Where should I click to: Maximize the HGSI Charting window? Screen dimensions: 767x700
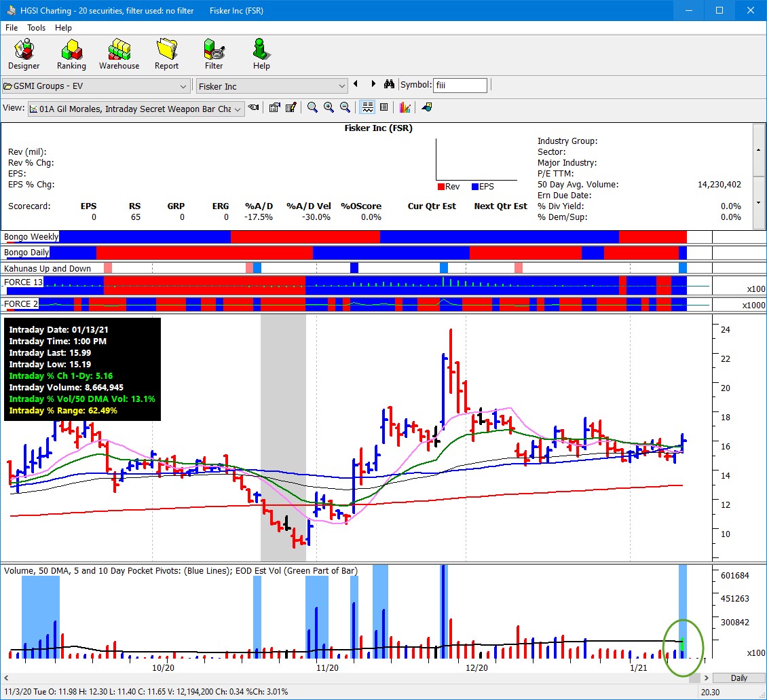click(719, 10)
